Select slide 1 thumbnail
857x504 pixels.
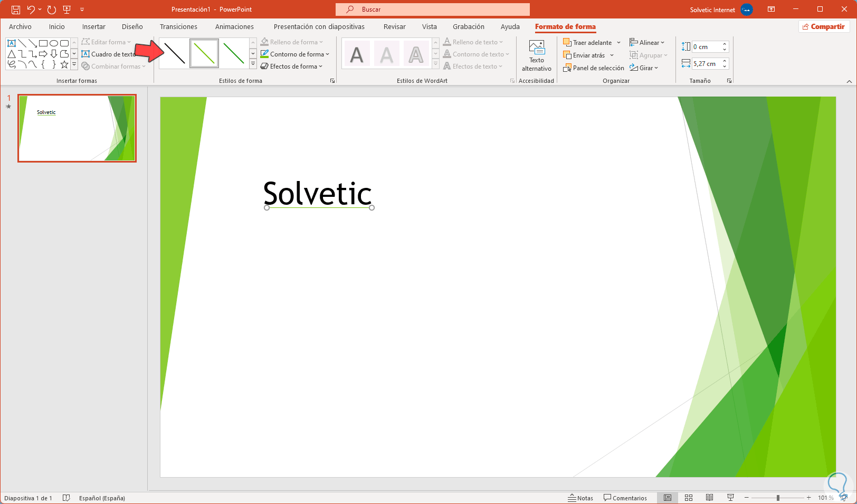[77, 128]
